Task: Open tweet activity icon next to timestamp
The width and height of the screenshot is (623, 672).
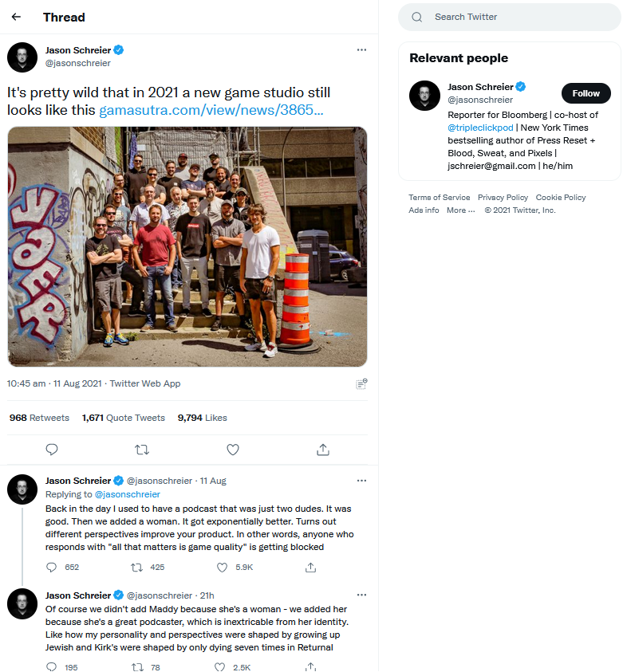Action: pyautogui.click(x=361, y=383)
